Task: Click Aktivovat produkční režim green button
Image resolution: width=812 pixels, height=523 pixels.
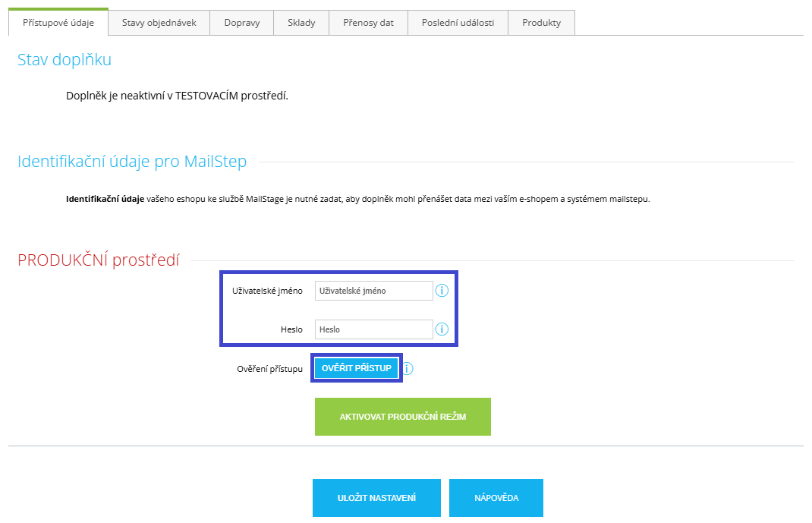Action: click(x=402, y=417)
